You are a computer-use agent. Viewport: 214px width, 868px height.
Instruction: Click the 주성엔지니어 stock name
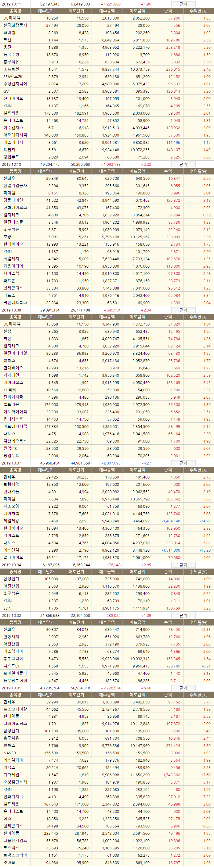[15, 84]
